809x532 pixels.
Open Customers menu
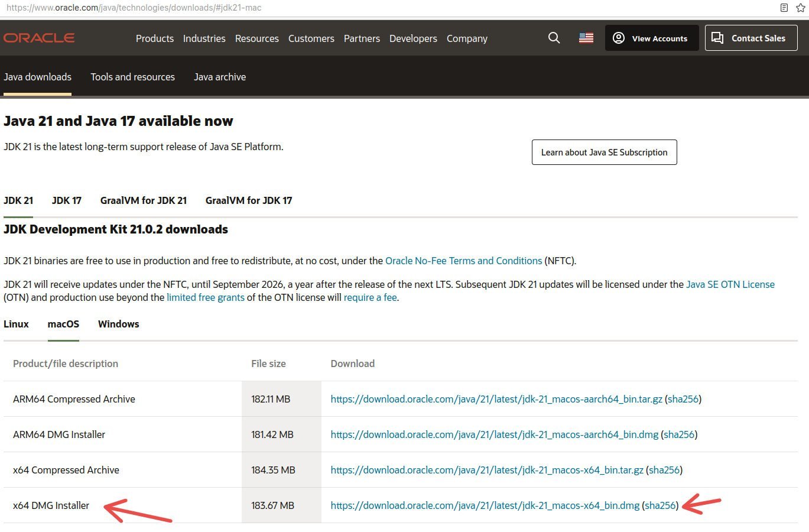pos(311,38)
